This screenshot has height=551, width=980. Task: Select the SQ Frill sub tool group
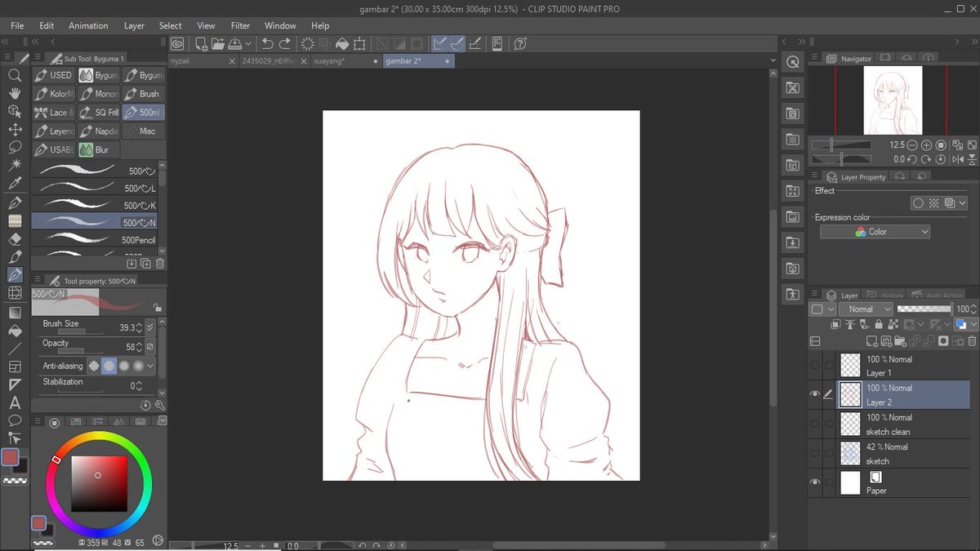point(99,113)
